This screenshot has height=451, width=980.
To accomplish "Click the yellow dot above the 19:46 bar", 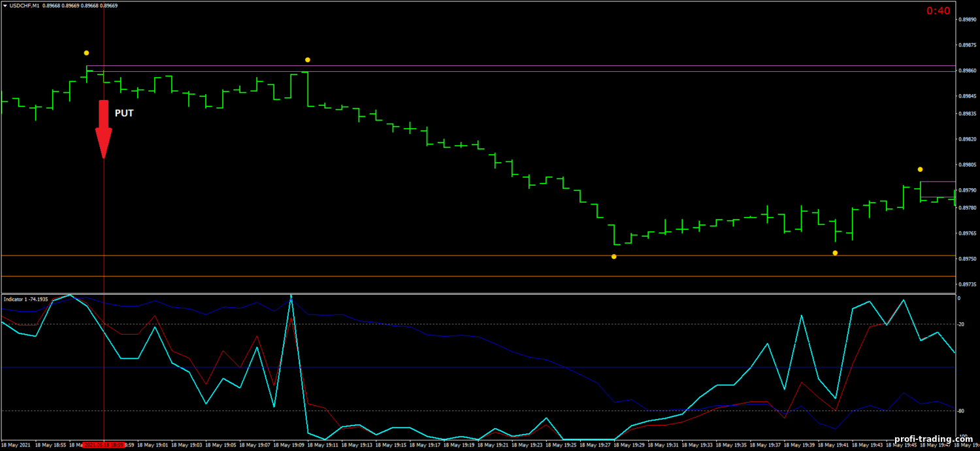I will 920,170.
